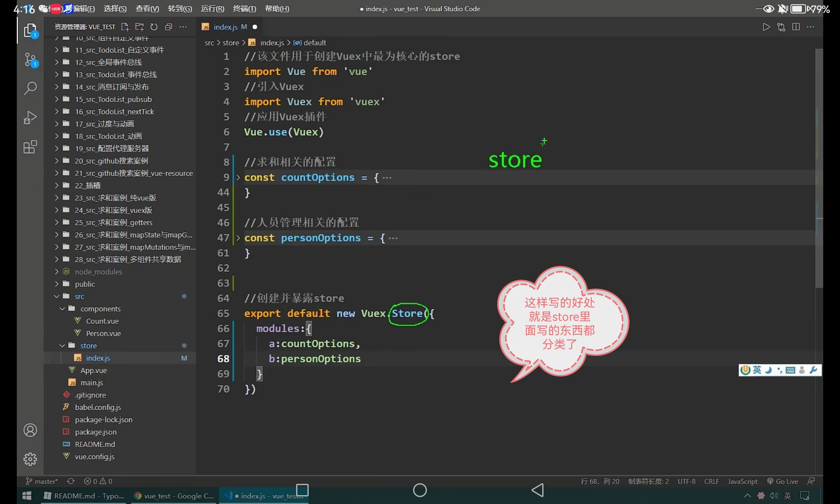Click the JavaScript language mode button
Viewport: 840px width, 504px height.
(x=742, y=481)
